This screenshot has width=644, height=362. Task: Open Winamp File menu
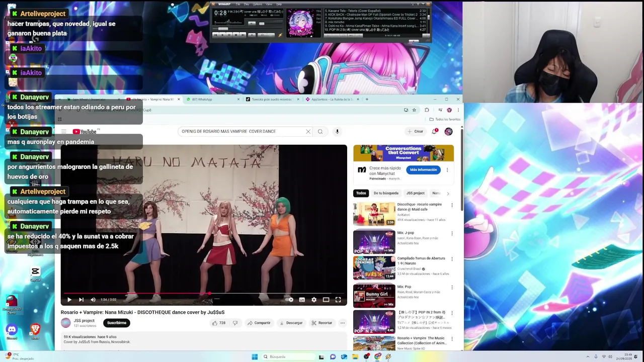click(x=238, y=4)
